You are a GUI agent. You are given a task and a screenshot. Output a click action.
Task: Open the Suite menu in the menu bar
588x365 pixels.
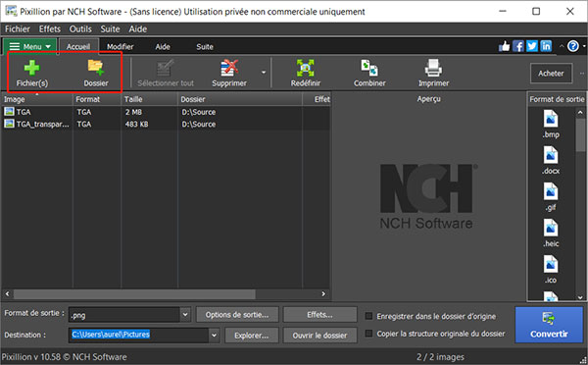point(110,28)
